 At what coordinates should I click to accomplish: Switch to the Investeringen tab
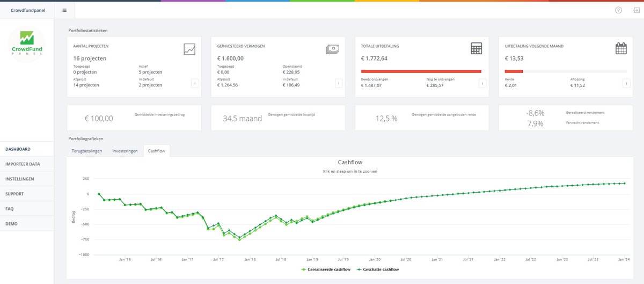(125, 151)
